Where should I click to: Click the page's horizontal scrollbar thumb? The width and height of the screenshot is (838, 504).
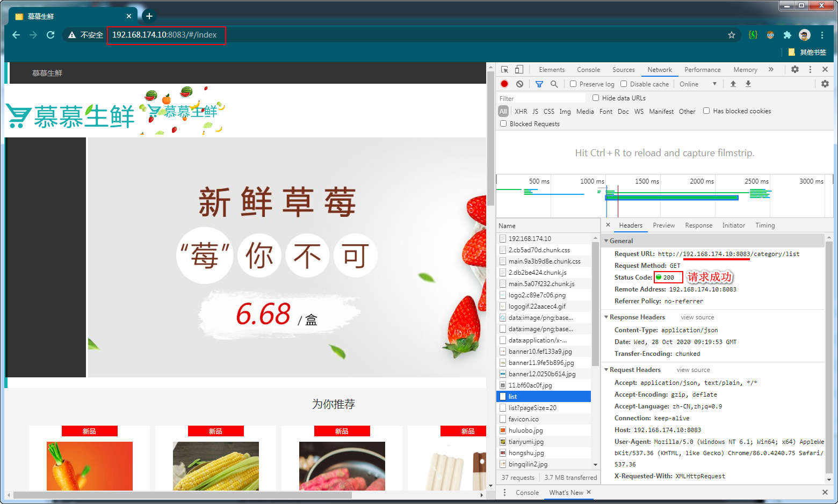point(183,495)
